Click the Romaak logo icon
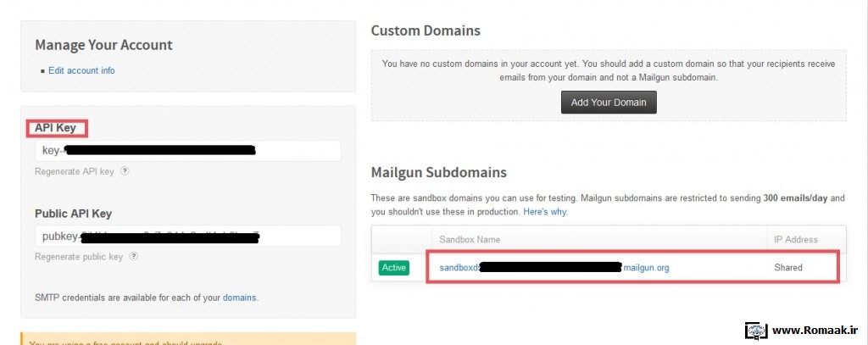The image size is (868, 345). [755, 331]
